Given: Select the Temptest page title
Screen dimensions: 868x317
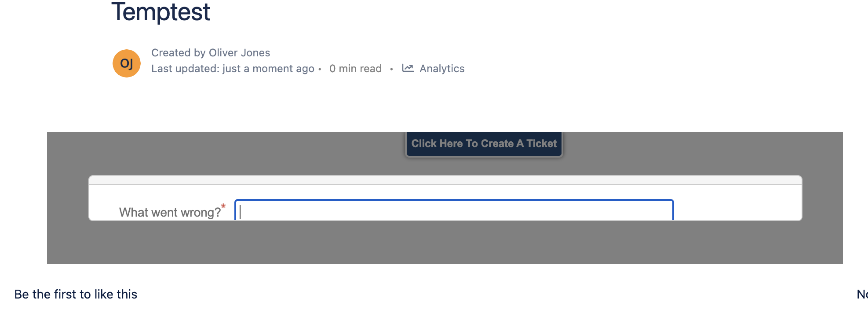Looking at the screenshot, I should tap(161, 12).
